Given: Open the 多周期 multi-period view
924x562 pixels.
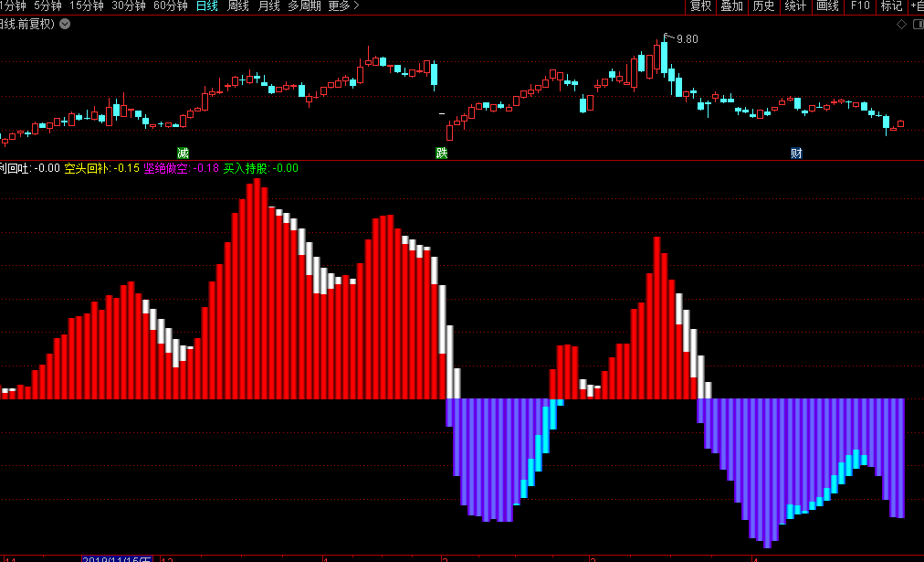Looking at the screenshot, I should [x=304, y=6].
